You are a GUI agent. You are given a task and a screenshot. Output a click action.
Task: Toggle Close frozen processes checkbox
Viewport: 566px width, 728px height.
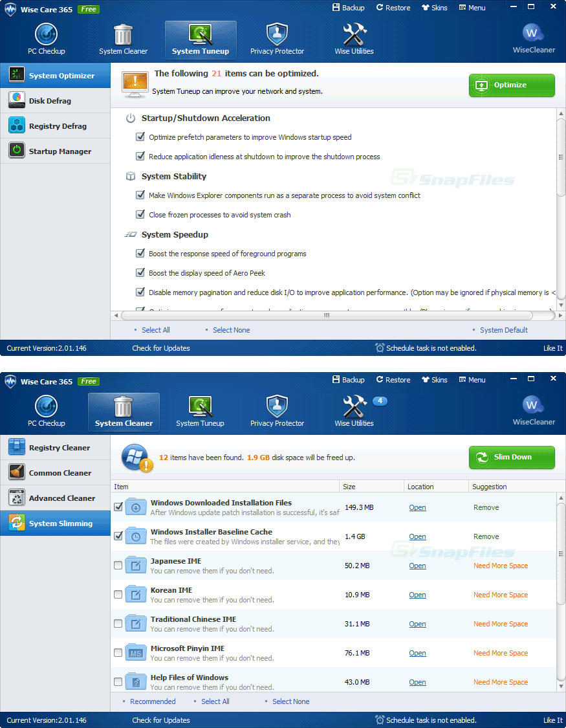click(x=140, y=214)
